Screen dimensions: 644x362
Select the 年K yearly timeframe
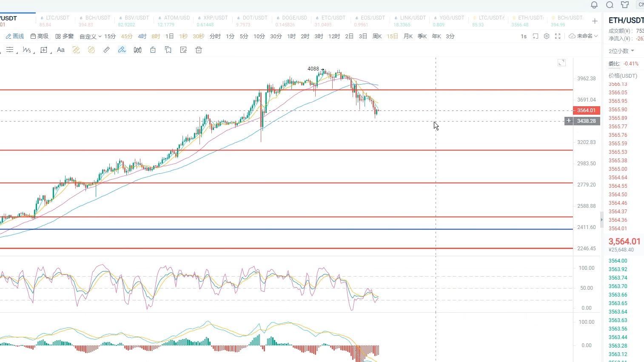click(x=436, y=37)
